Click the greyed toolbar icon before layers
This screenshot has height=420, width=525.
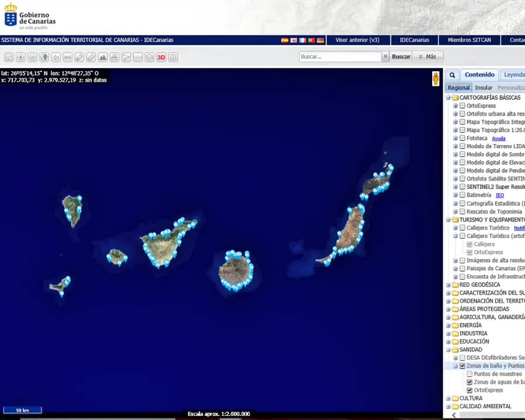[x=138, y=57]
